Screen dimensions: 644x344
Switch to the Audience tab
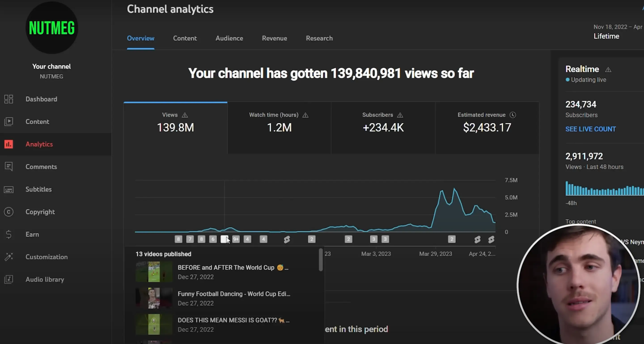[229, 38]
